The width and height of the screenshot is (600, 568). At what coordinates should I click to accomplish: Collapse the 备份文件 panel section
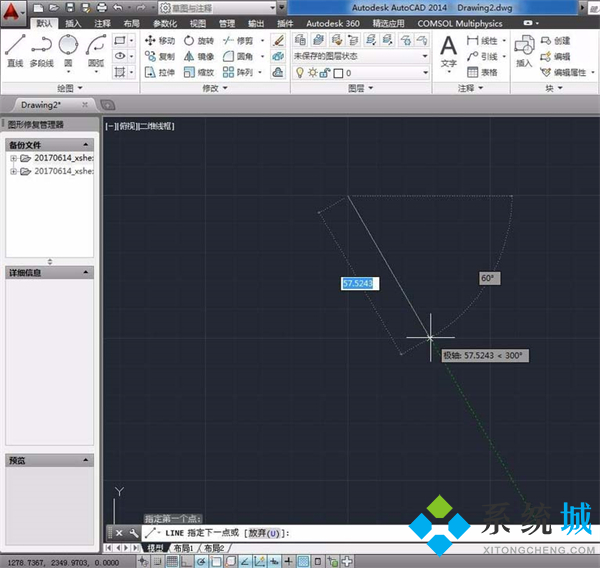pos(87,146)
